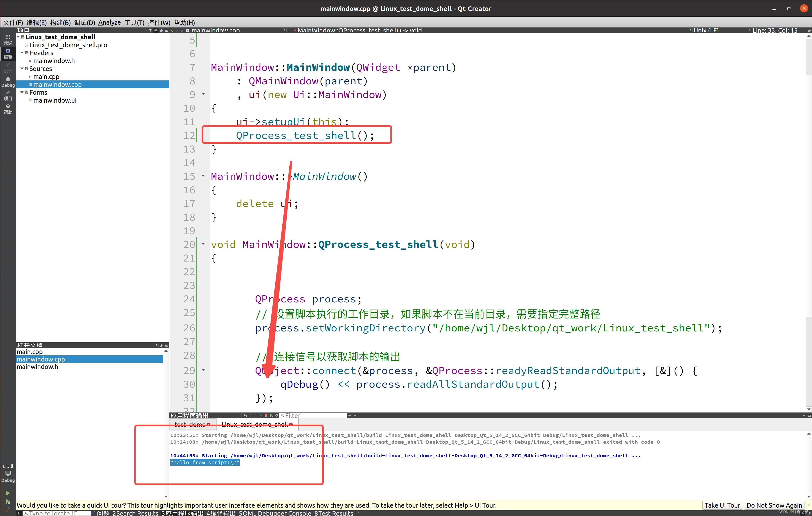This screenshot has height=516, width=812.
Task: Switch to Edit (编辑) mode
Action: tap(8, 54)
